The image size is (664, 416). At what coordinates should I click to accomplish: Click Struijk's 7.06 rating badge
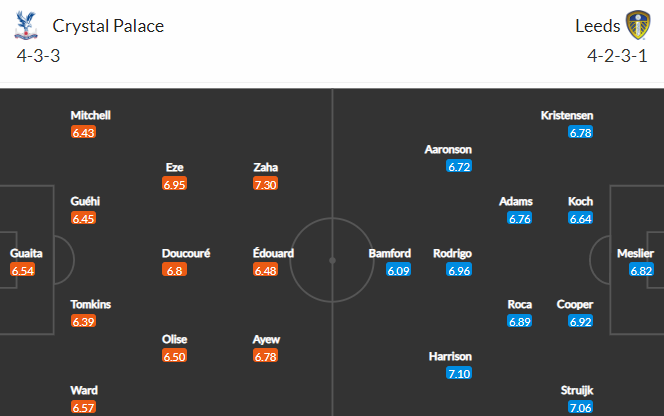pyautogui.click(x=580, y=407)
